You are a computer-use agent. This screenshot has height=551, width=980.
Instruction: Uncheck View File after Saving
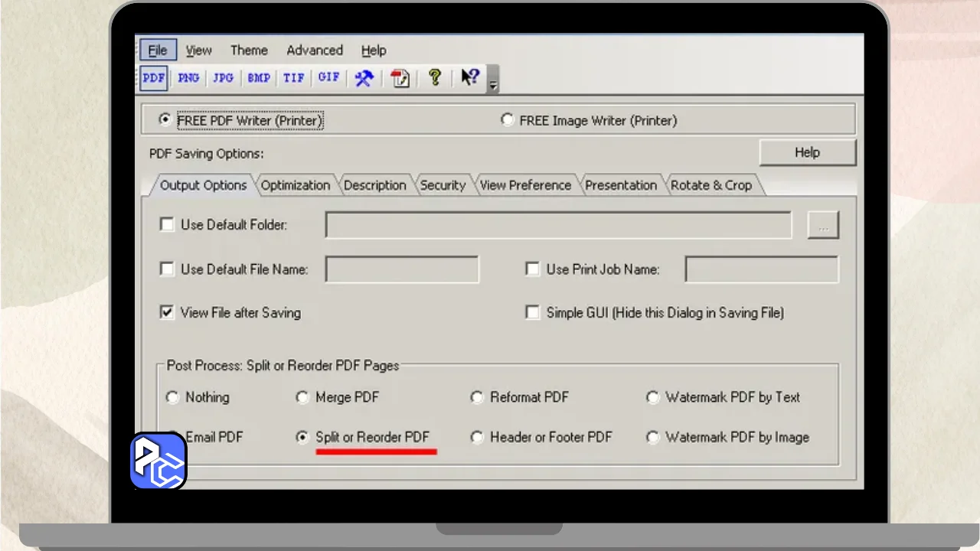pyautogui.click(x=167, y=312)
